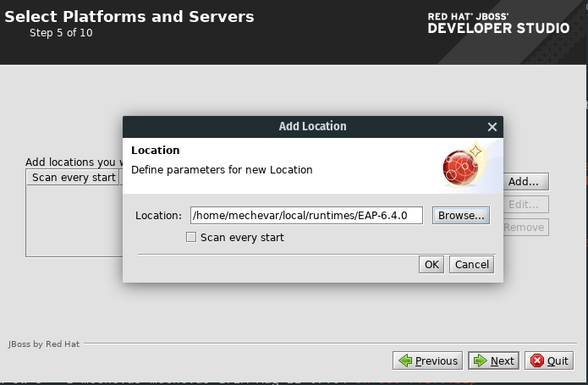This screenshot has width=588, height=385.
Task: Click the Red Hat JBoss Developer Studio logo
Action: click(x=498, y=23)
